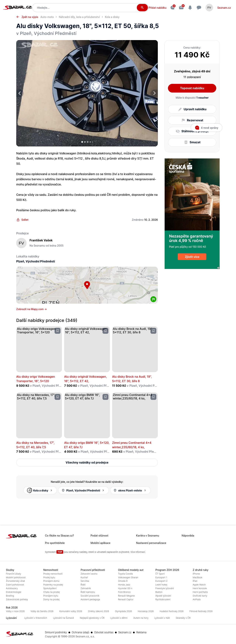
Task: Expand the okres Plzeň-město chip
Action: [130, 490]
